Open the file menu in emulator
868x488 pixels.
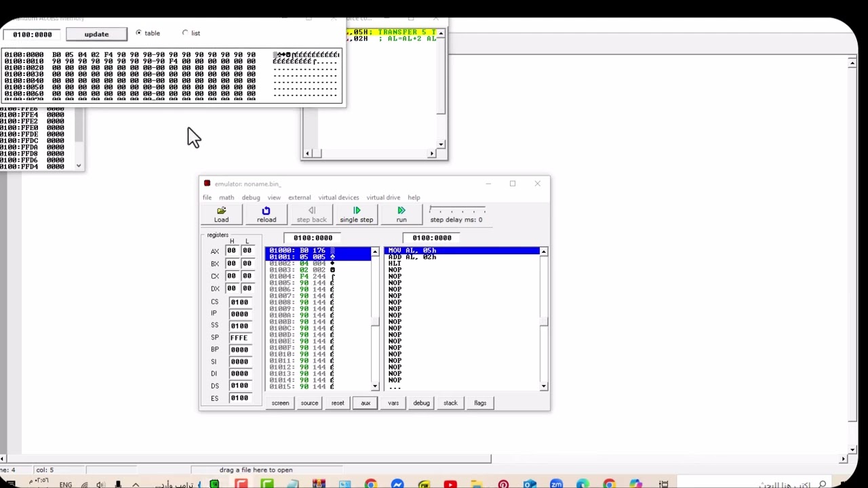(207, 197)
